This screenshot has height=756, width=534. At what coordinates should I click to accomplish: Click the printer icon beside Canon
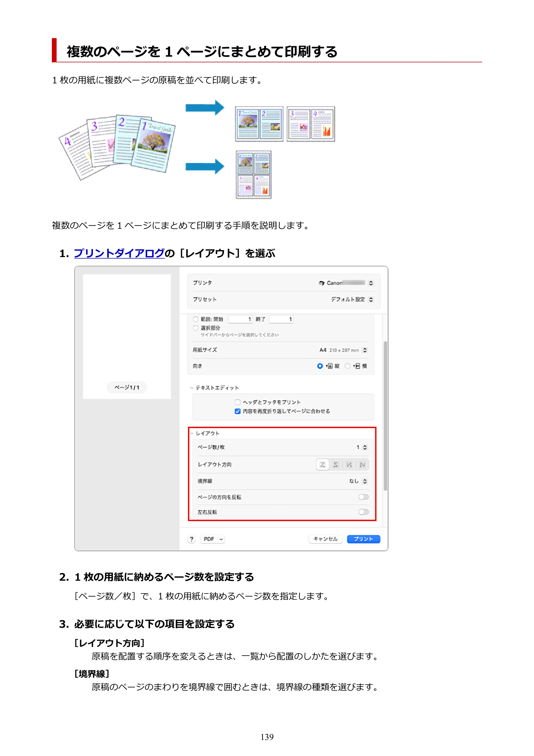pyautogui.click(x=321, y=283)
